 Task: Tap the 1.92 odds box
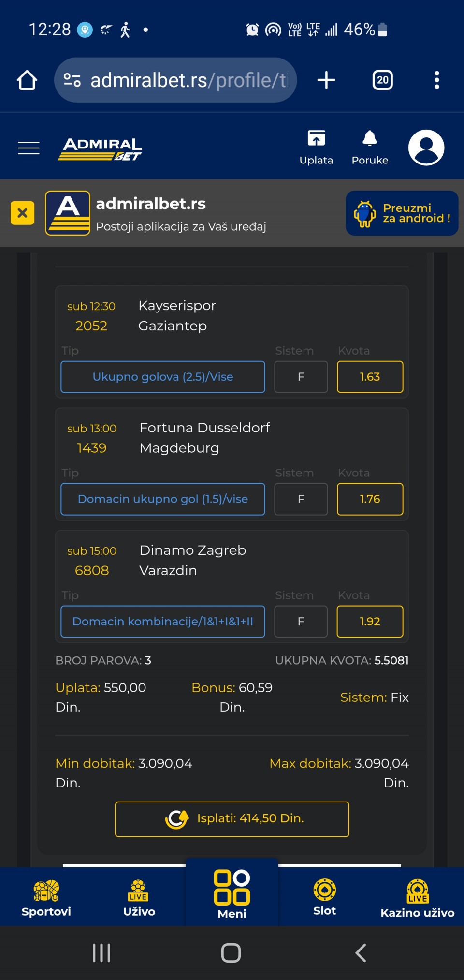[370, 622]
